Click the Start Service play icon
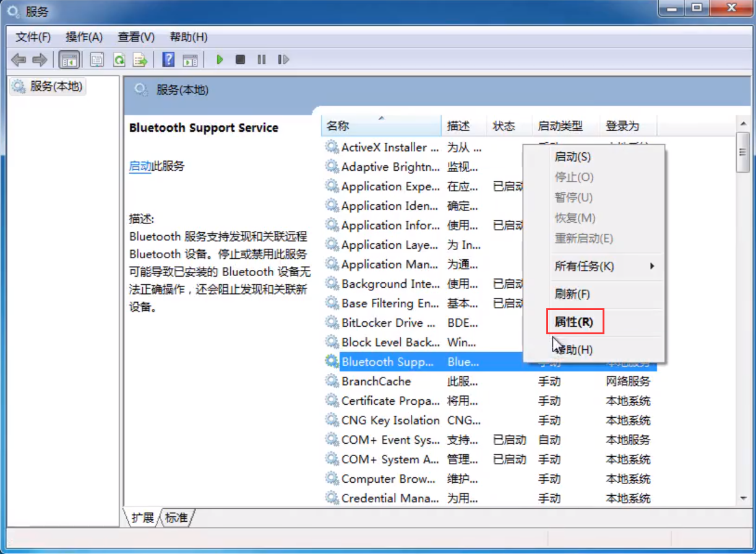756x554 pixels. coord(220,60)
